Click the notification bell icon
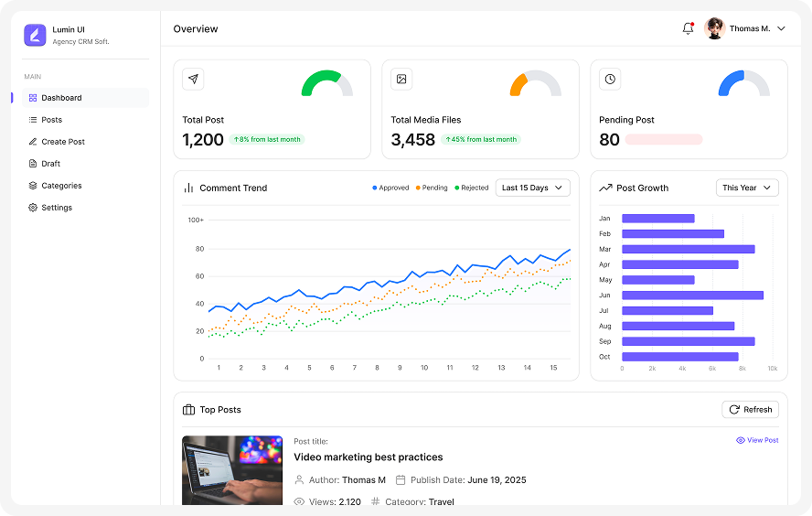The width and height of the screenshot is (812, 516). coord(688,28)
